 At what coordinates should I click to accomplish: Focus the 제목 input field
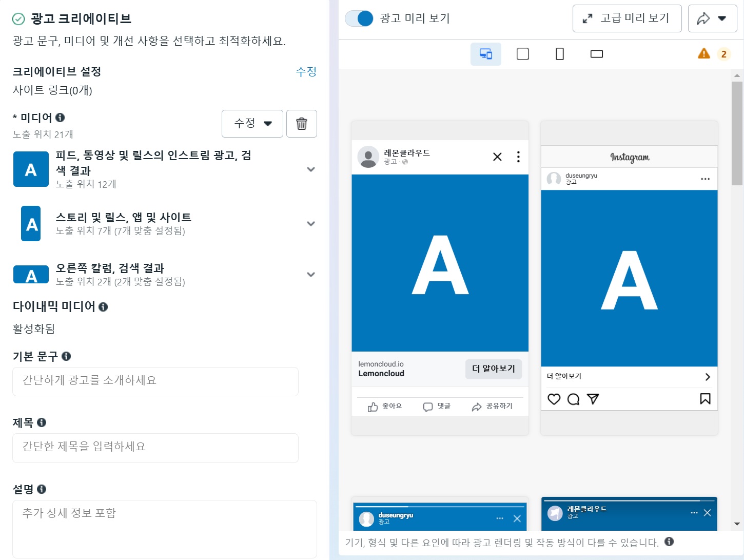pyautogui.click(x=155, y=448)
